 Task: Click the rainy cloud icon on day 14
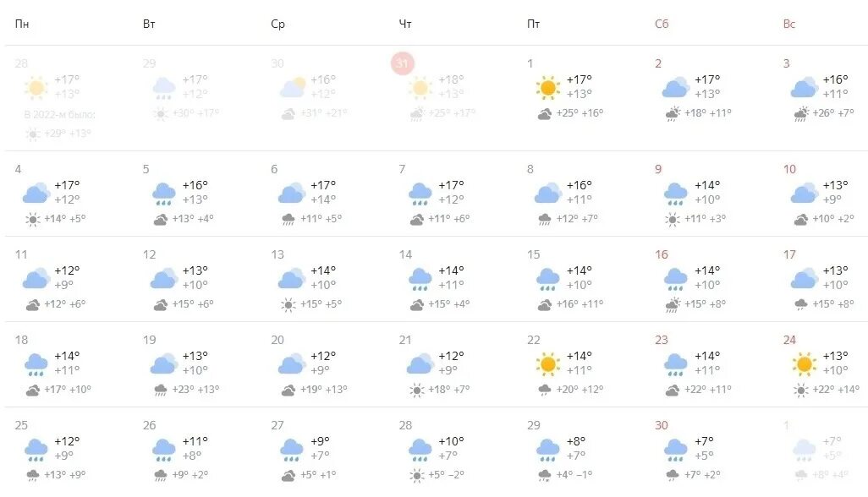[420, 279]
